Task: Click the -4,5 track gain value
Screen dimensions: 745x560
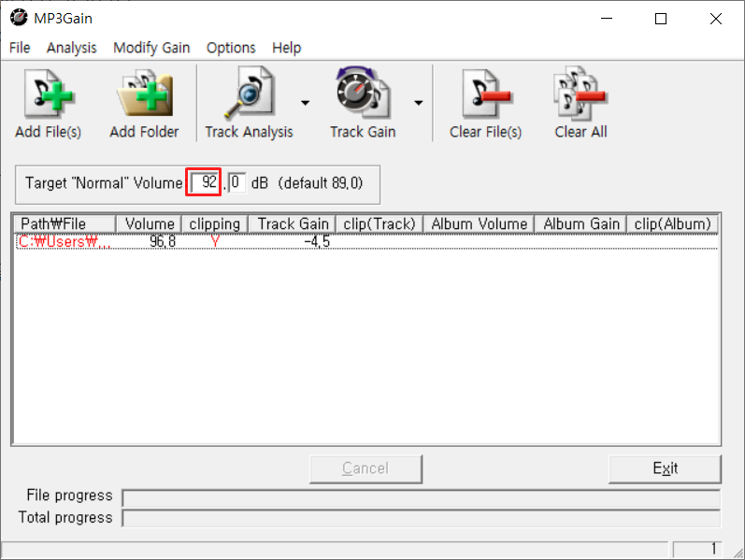Action: click(x=317, y=241)
